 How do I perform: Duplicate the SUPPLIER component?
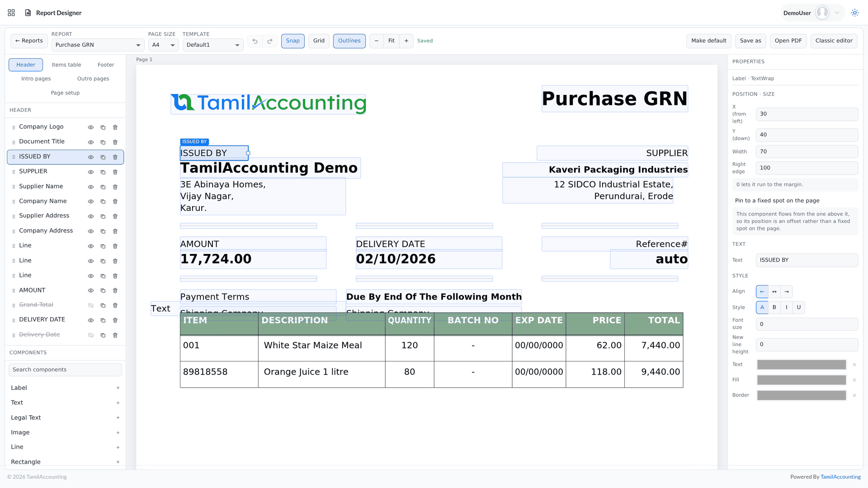point(103,172)
